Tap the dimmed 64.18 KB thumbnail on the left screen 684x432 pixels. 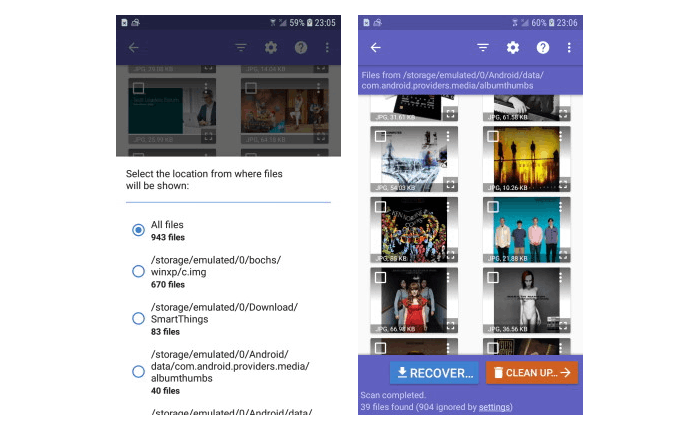284,111
